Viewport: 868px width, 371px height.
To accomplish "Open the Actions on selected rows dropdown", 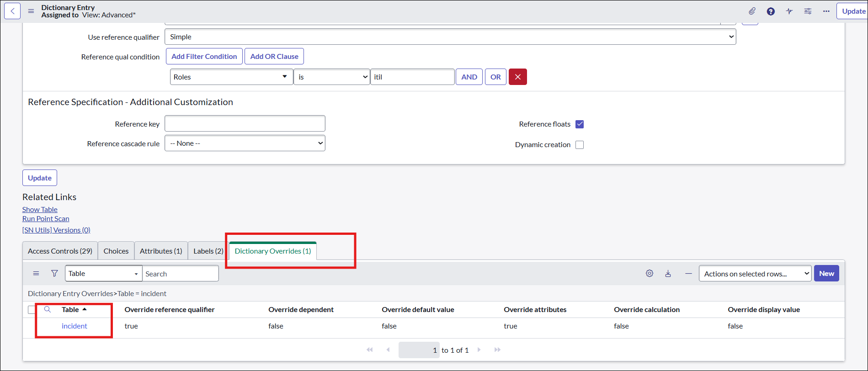I will 755,274.
